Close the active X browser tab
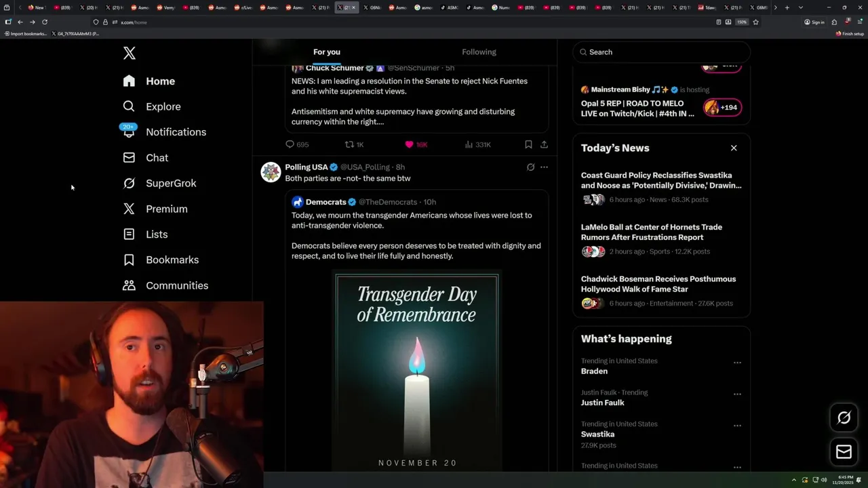Viewport: 868px width, 488px height. pos(353,7)
